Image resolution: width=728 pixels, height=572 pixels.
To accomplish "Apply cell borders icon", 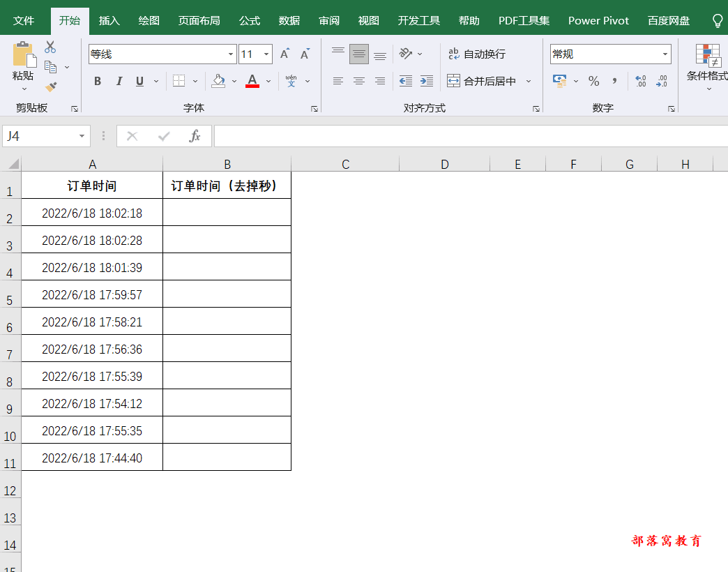I will (179, 81).
